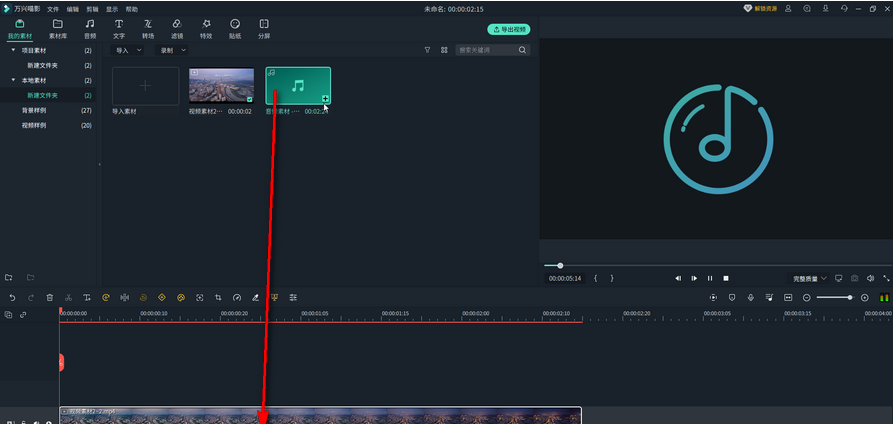Collapse the 项目素材 tree section
Image resolution: width=893 pixels, height=424 pixels.
13,50
